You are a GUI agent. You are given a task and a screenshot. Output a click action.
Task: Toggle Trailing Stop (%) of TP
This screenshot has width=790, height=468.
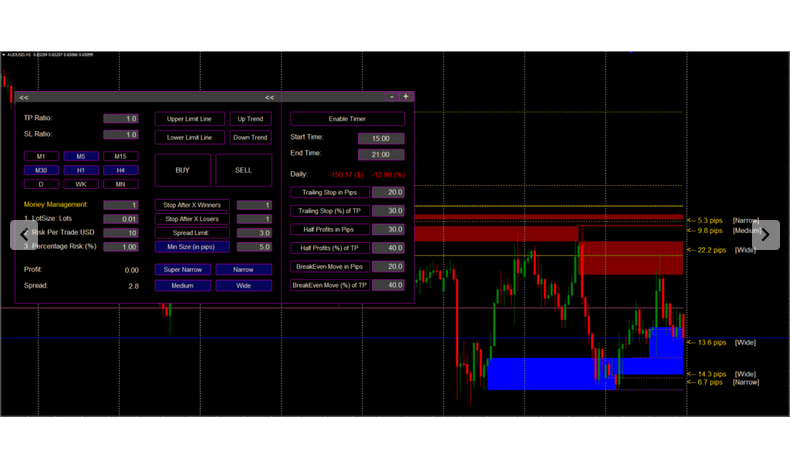(330, 211)
